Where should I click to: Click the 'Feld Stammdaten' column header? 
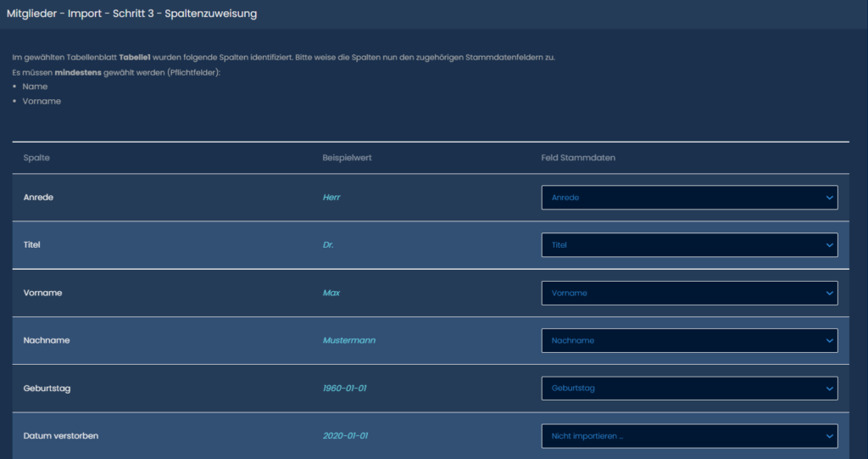[578, 159]
